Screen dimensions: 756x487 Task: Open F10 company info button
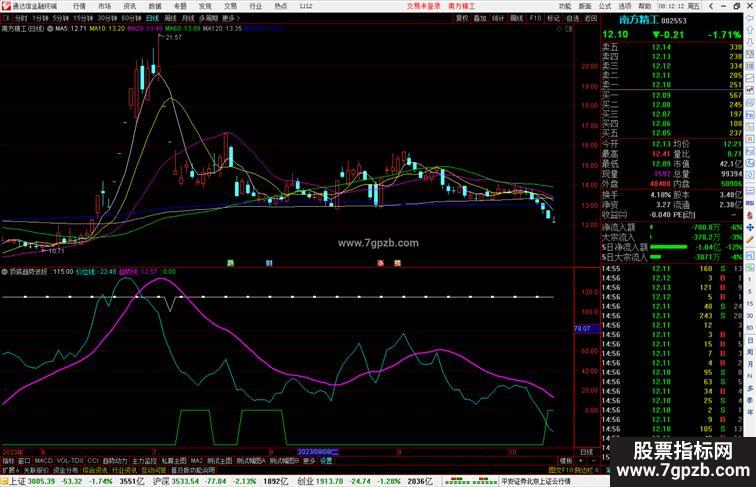click(x=535, y=18)
